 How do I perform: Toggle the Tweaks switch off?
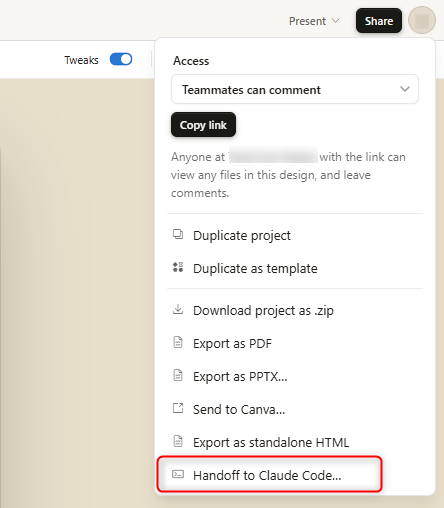121,59
